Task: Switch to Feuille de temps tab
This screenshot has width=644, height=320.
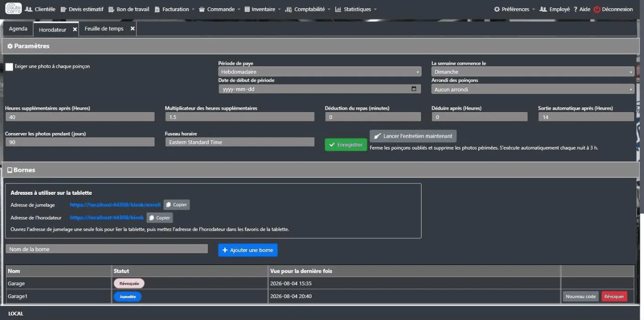Action: coord(104,28)
